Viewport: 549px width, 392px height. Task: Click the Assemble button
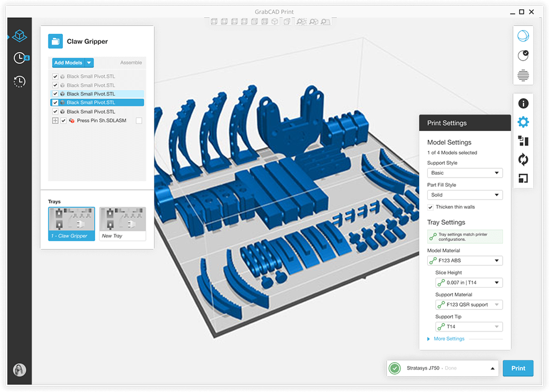tap(131, 63)
